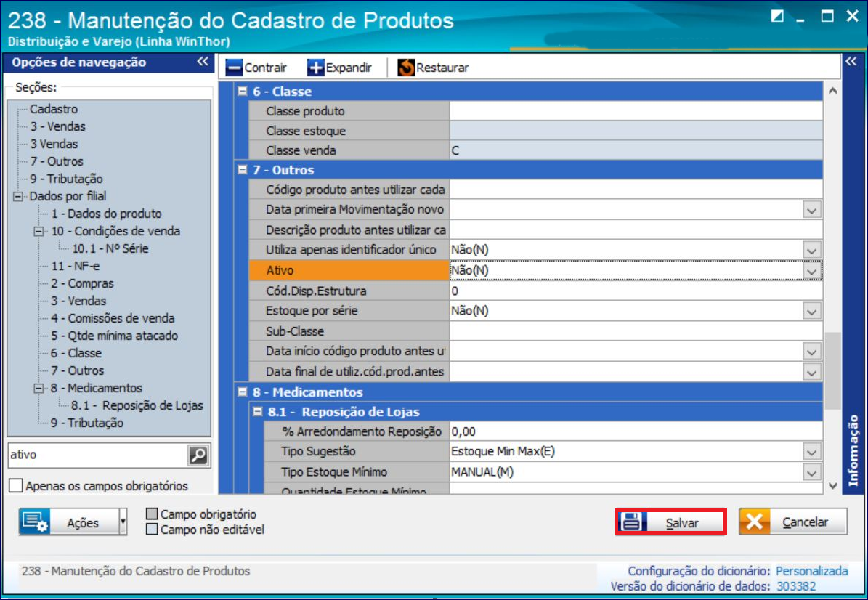Open Utiliza apenas identificador único dropdown
The height and width of the screenshot is (600, 868).
811,250
